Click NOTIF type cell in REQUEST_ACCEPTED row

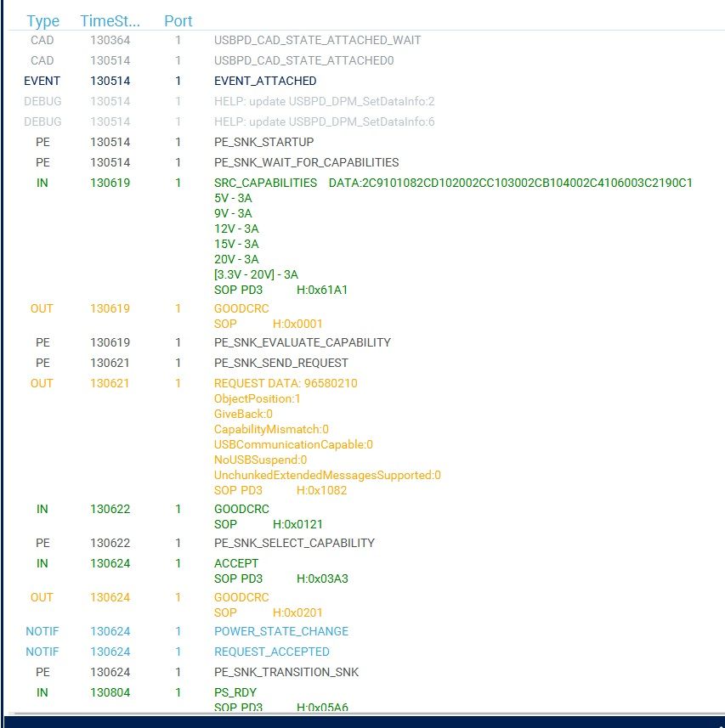pyautogui.click(x=42, y=652)
